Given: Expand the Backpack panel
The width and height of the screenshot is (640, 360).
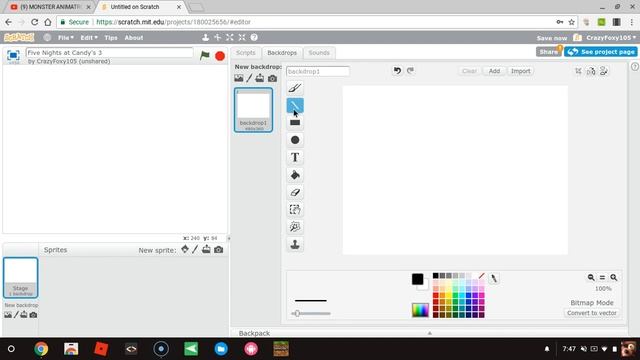Looking at the screenshot, I should (x=429, y=333).
